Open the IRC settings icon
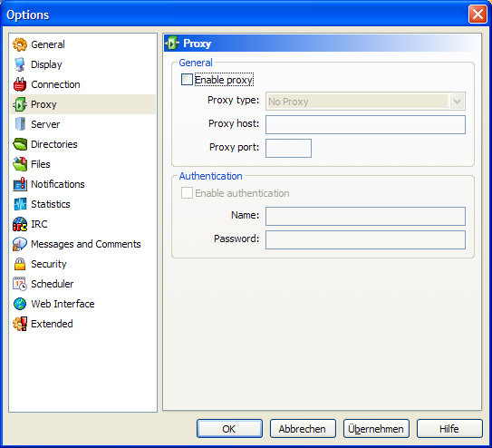This screenshot has height=448, width=492. pyautogui.click(x=20, y=224)
